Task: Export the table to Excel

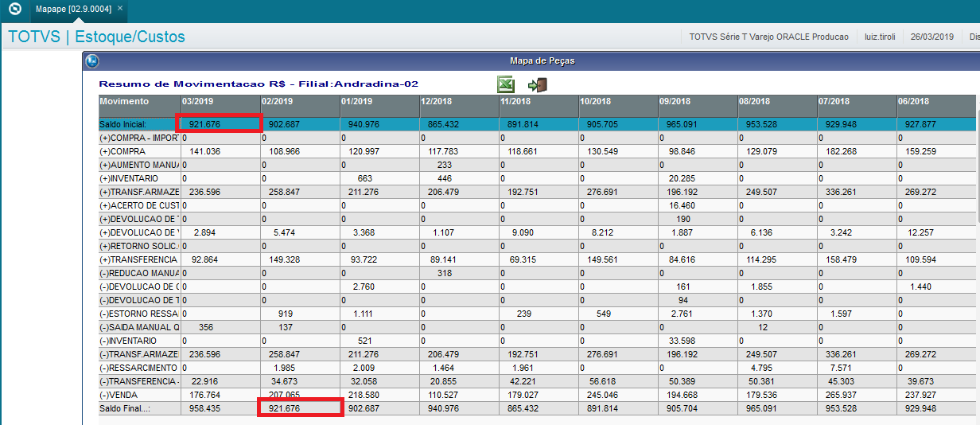Action: (506, 84)
